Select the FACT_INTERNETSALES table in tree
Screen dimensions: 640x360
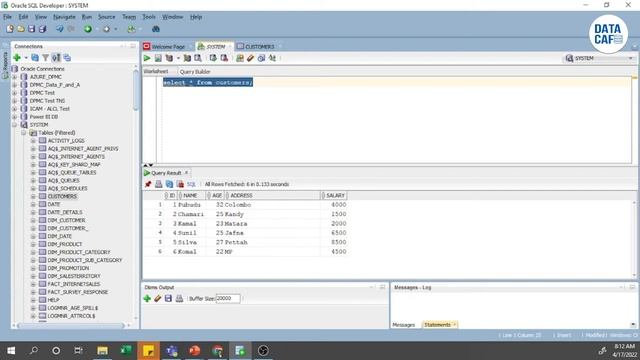point(73,284)
